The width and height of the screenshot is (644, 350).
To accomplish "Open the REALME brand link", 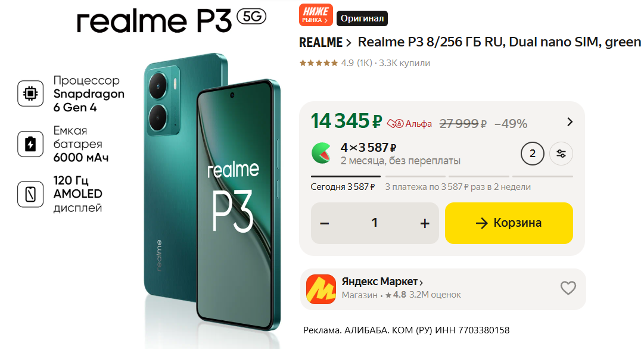I will [x=325, y=42].
